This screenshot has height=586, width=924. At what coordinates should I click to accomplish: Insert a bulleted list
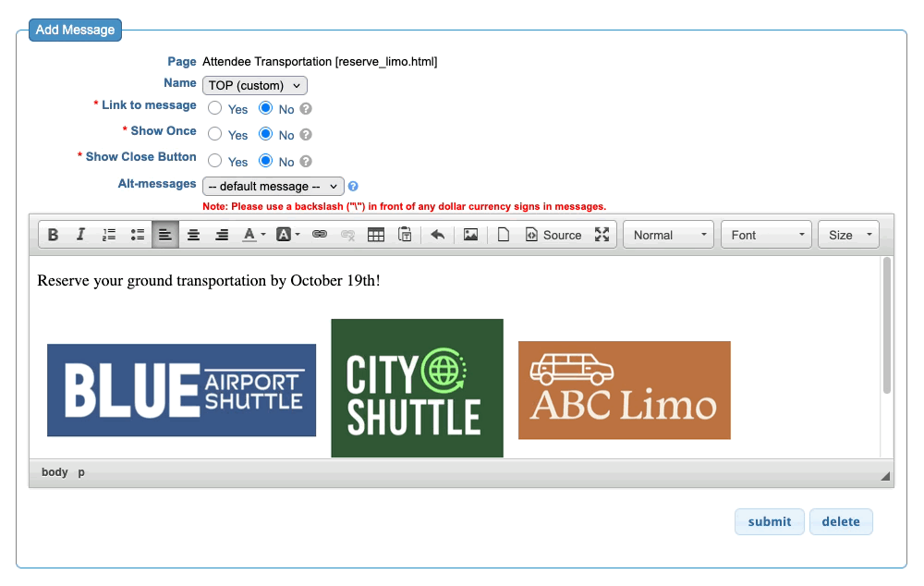tap(138, 235)
